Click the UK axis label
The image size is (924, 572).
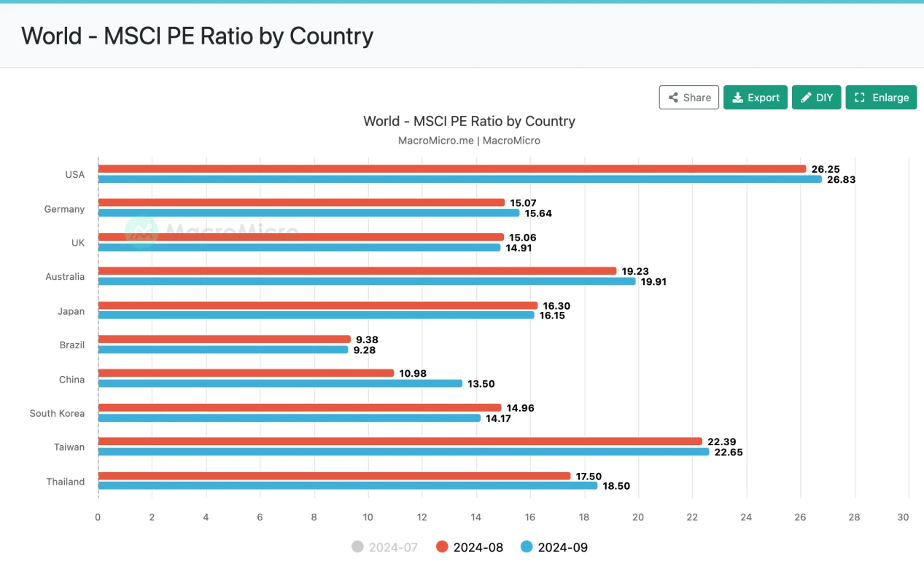tap(78, 243)
